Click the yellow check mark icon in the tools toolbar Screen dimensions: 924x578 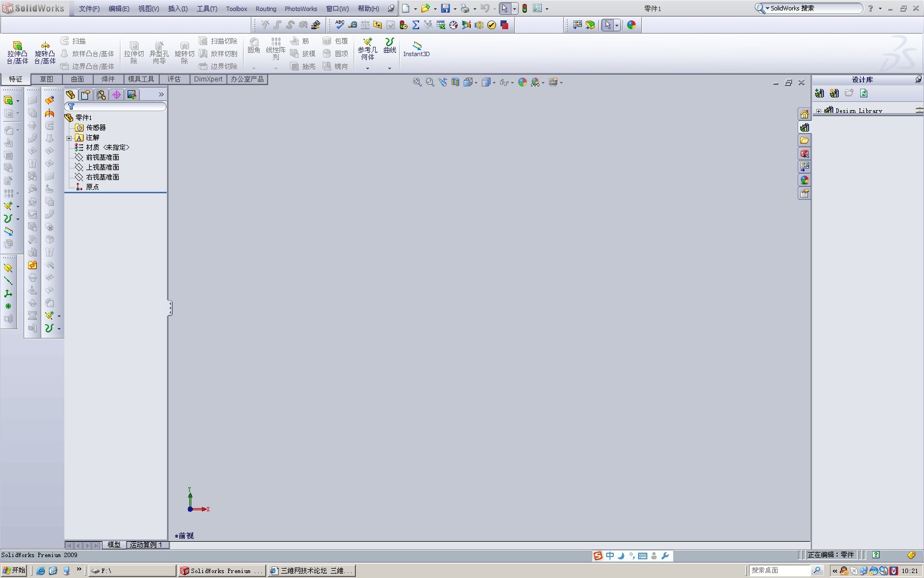pos(492,25)
